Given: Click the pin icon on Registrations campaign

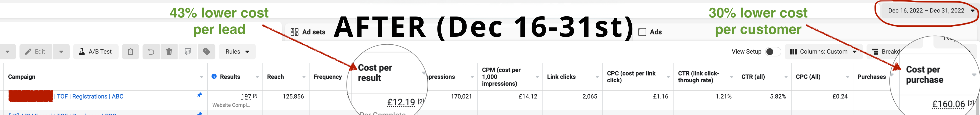Looking at the screenshot, I should [199, 95].
